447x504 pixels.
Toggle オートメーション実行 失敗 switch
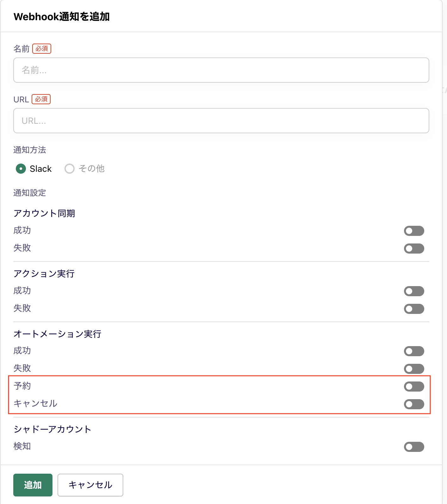[414, 369]
